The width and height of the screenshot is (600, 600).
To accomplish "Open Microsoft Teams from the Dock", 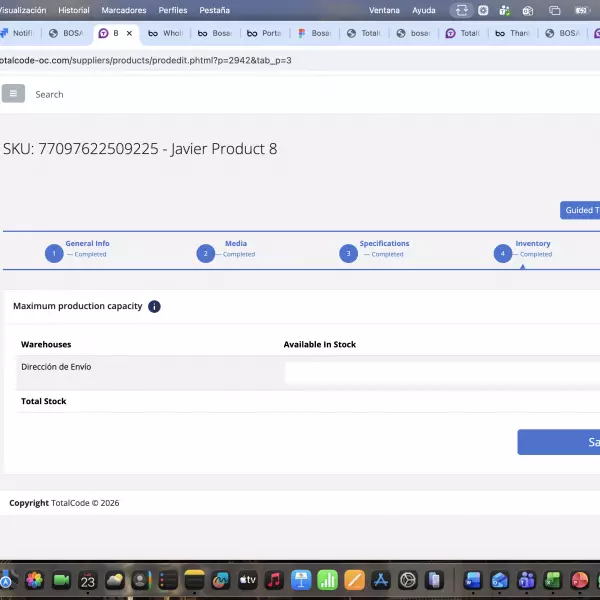I will 527,580.
